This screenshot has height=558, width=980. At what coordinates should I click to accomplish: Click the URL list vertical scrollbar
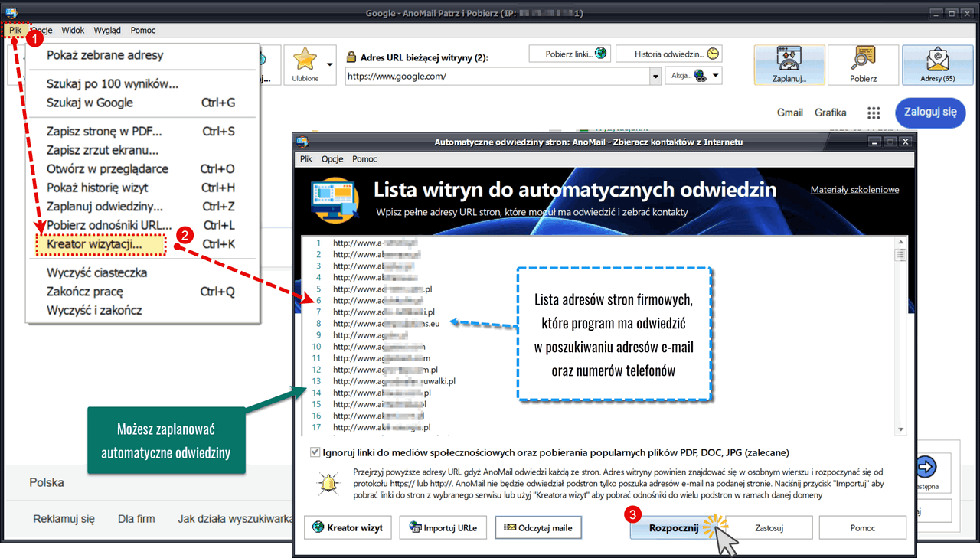point(900,334)
